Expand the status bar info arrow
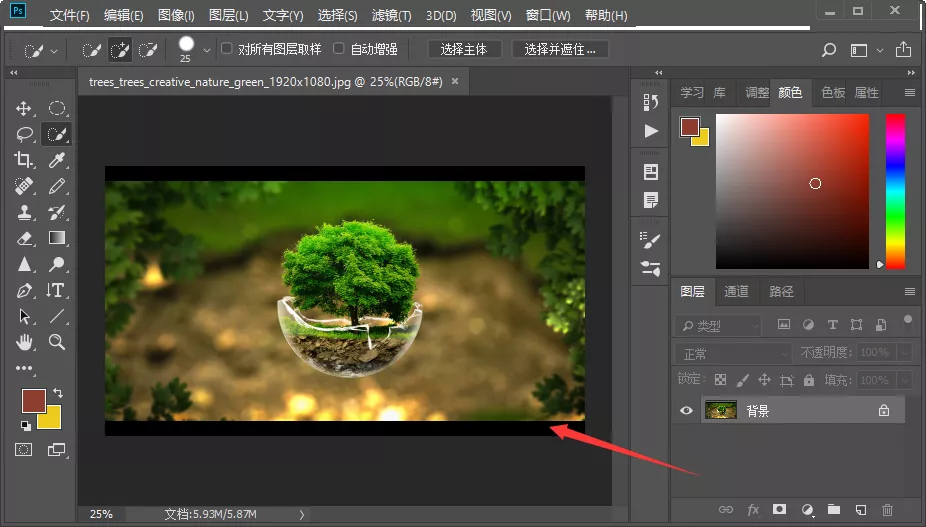 pyautogui.click(x=302, y=515)
